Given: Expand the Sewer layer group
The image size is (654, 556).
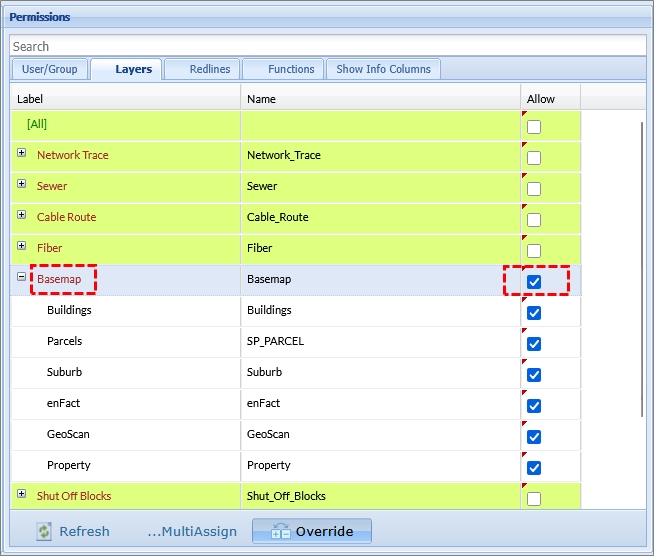Looking at the screenshot, I should coord(22,185).
